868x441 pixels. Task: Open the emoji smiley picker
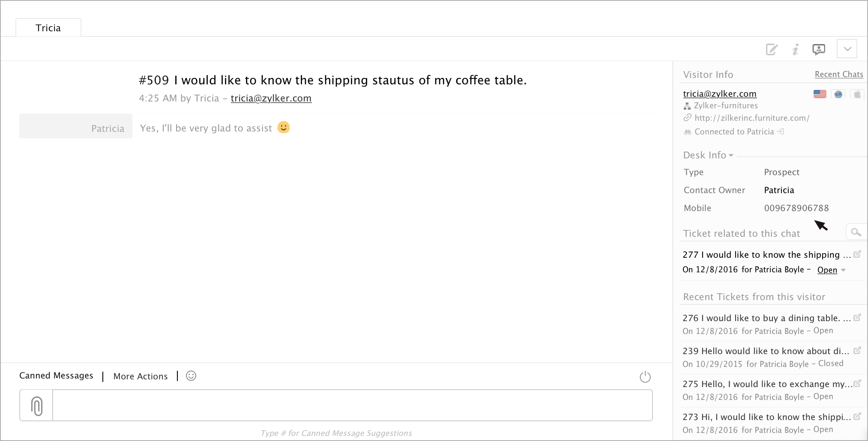point(191,376)
